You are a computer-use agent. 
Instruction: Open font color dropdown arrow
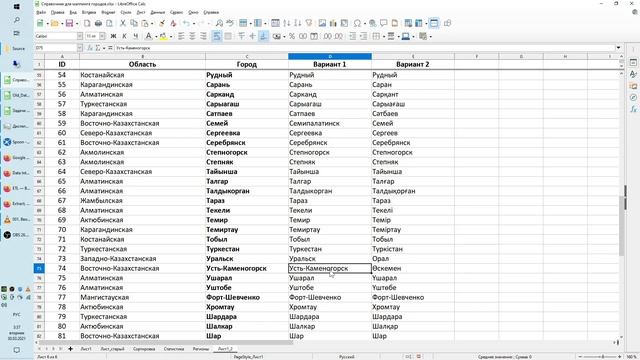coord(156,36)
